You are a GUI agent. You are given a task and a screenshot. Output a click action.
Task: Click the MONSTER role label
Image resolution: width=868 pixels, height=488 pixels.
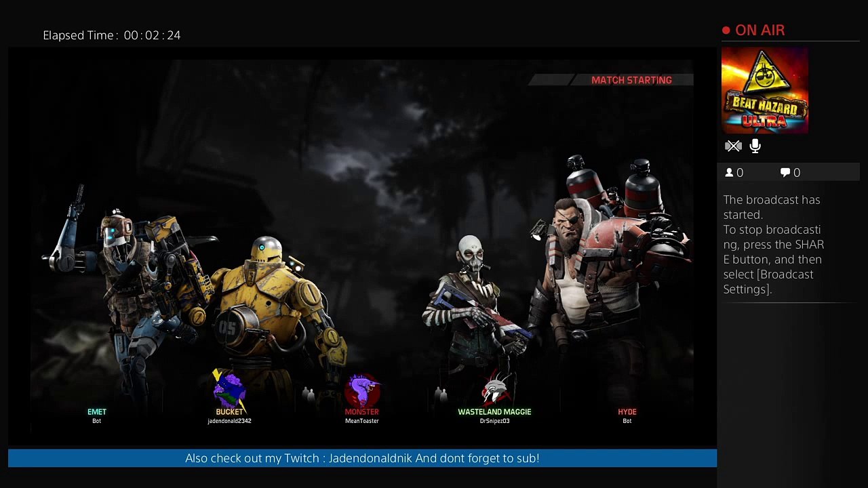pos(362,412)
